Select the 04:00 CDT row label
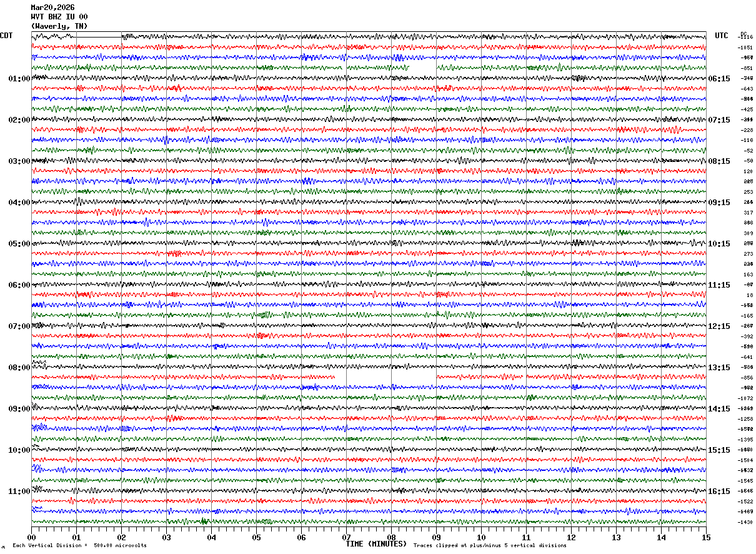 (19, 203)
